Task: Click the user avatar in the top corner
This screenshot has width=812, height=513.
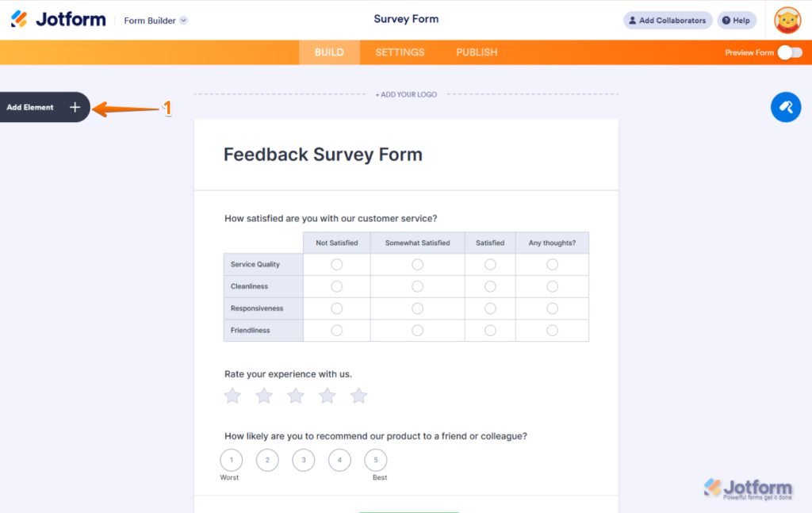Action: tap(787, 20)
